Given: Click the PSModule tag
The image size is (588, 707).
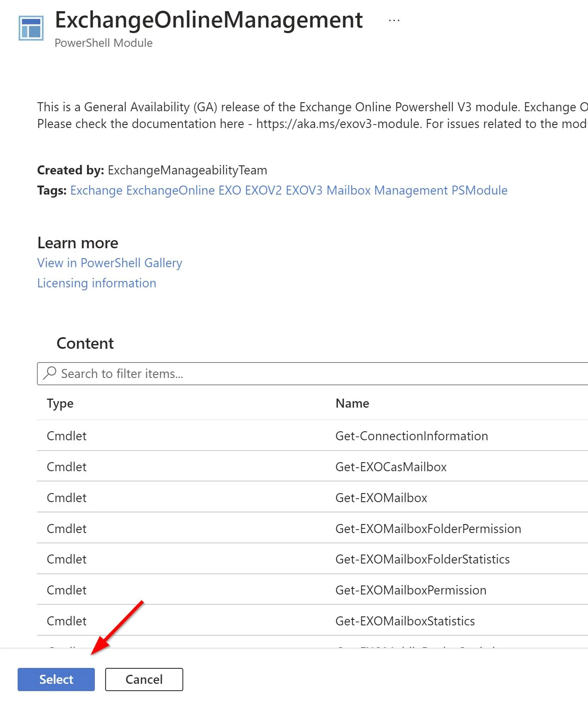Looking at the screenshot, I should coord(480,190).
